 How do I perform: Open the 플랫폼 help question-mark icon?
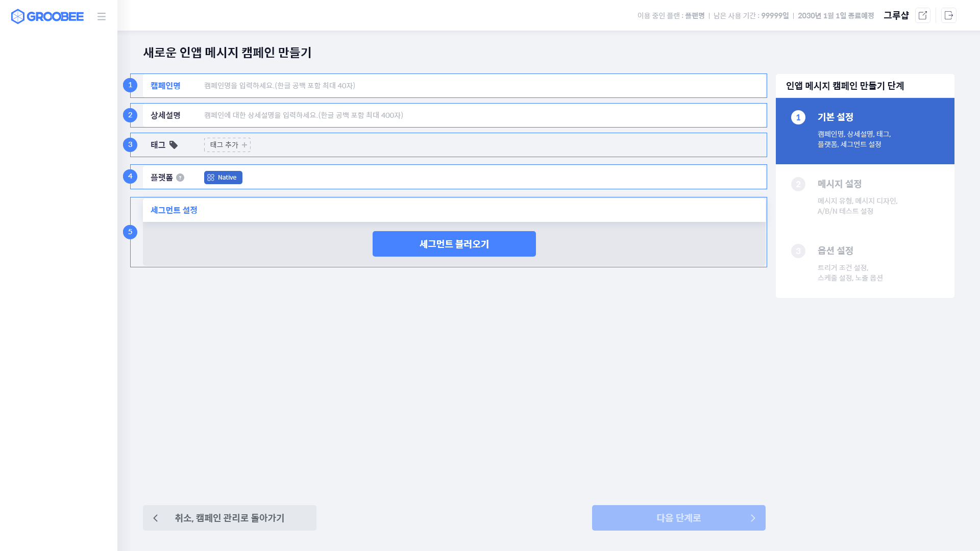pyautogui.click(x=180, y=178)
